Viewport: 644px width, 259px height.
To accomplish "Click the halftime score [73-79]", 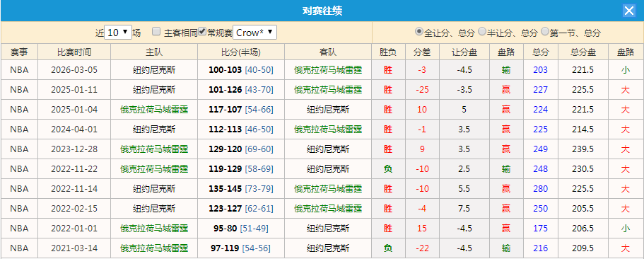I will point(259,189).
